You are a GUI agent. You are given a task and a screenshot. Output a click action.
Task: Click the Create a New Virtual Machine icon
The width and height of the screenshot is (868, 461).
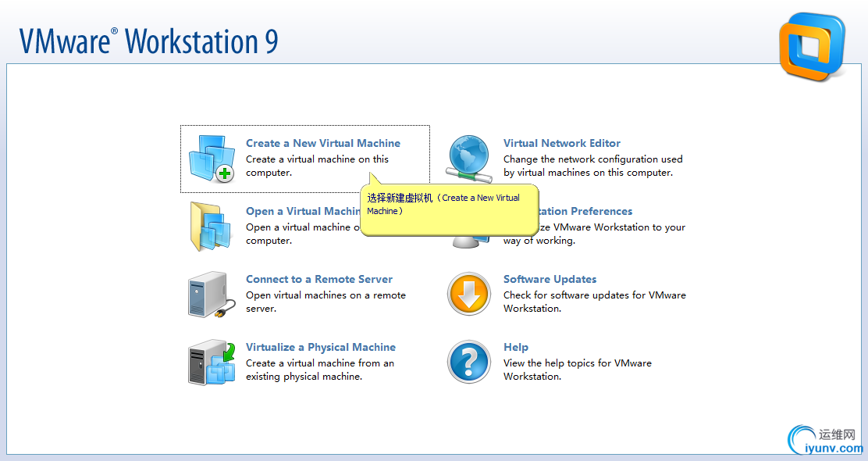[211, 159]
